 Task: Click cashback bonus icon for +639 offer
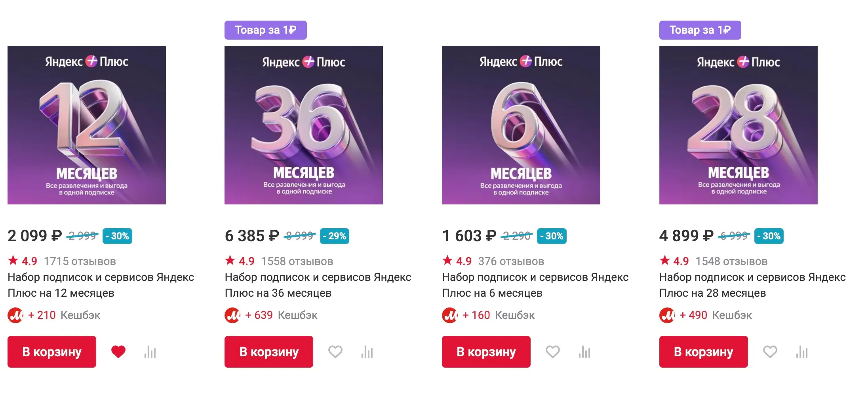[x=232, y=315]
